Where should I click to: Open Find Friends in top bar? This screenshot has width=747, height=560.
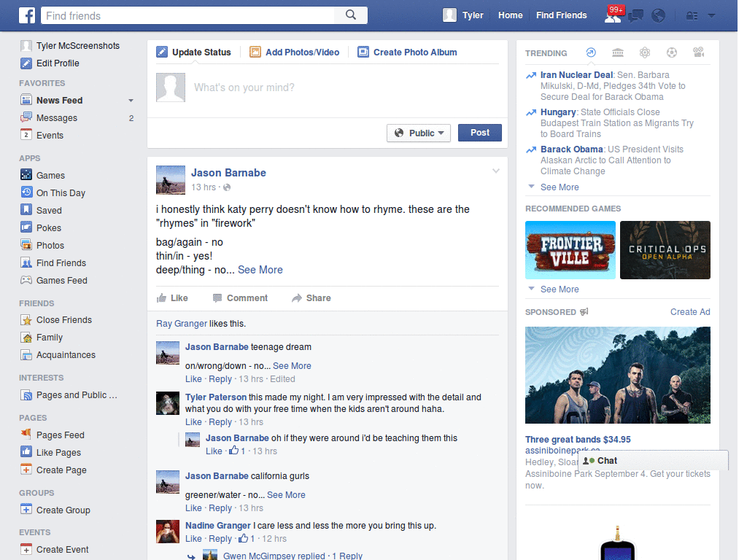click(x=561, y=15)
